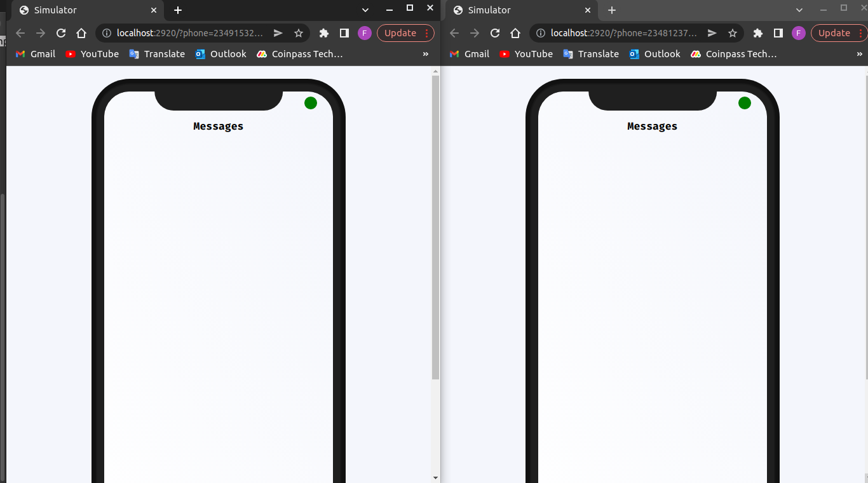Click scroll down arrow in left window
This screenshot has width=868, height=483.
436,477
